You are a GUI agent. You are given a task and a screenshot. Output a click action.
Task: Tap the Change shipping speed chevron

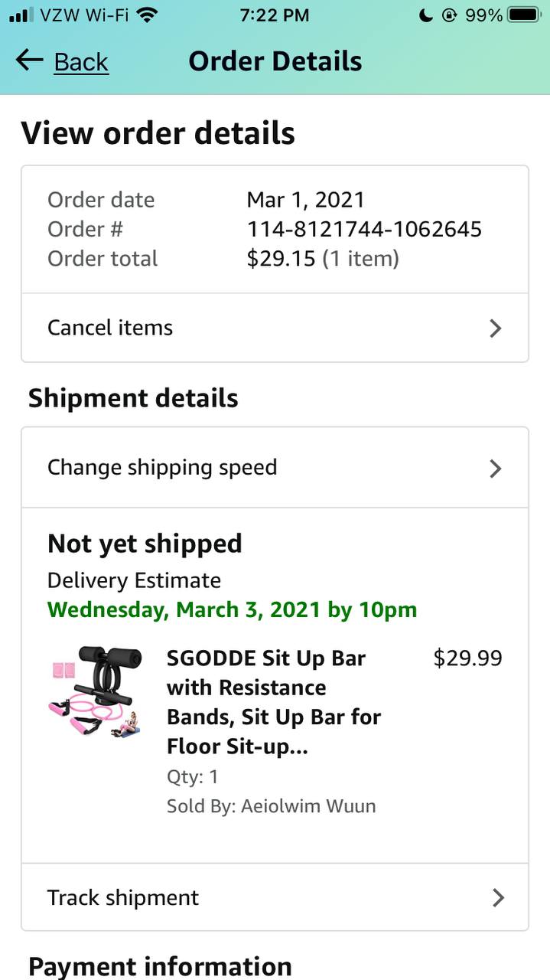click(496, 468)
